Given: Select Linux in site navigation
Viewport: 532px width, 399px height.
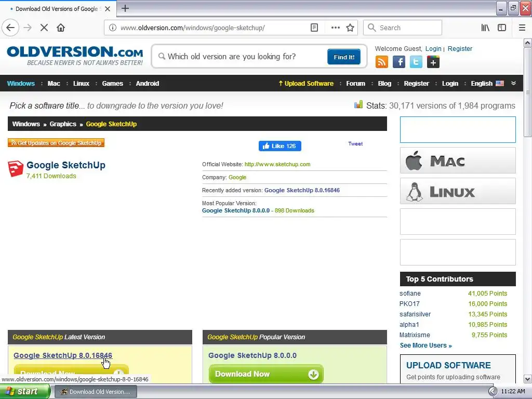Looking at the screenshot, I should (81, 84).
